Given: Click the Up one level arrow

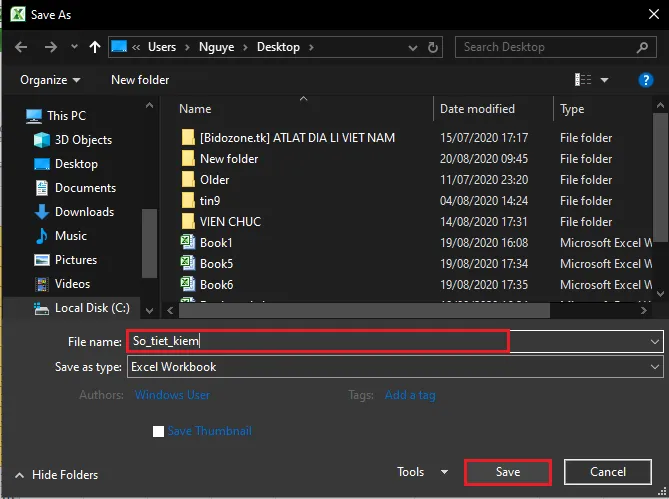Looking at the screenshot, I should click(95, 47).
